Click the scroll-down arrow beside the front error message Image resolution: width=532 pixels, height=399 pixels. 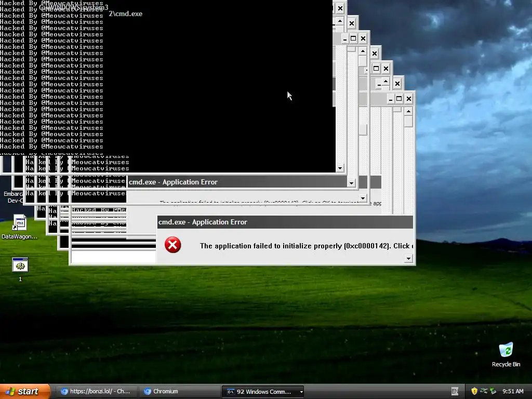(x=408, y=259)
